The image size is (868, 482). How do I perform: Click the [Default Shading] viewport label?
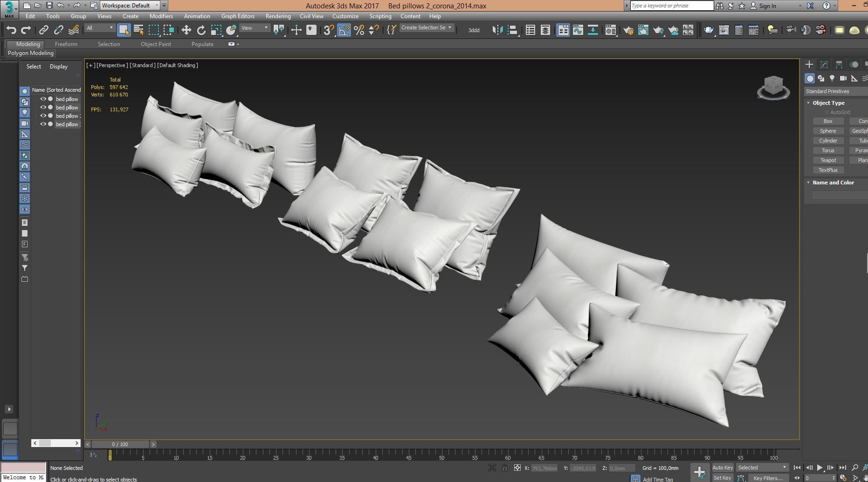click(x=178, y=65)
